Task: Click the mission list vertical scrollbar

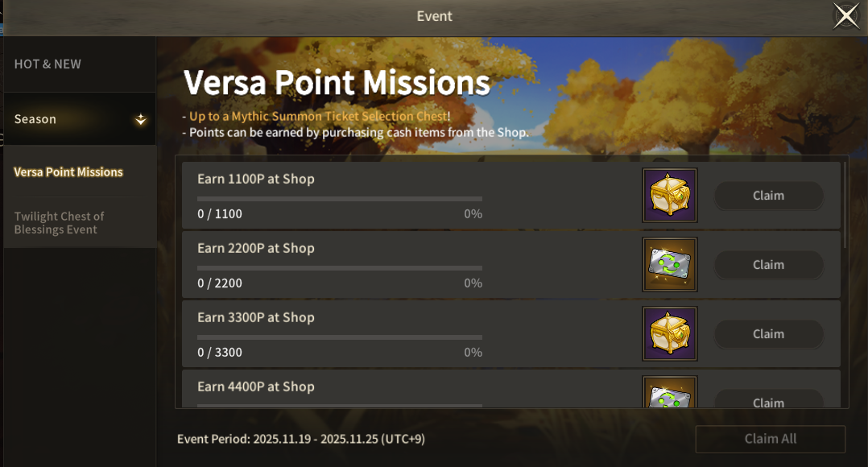Action: pyautogui.click(x=844, y=206)
